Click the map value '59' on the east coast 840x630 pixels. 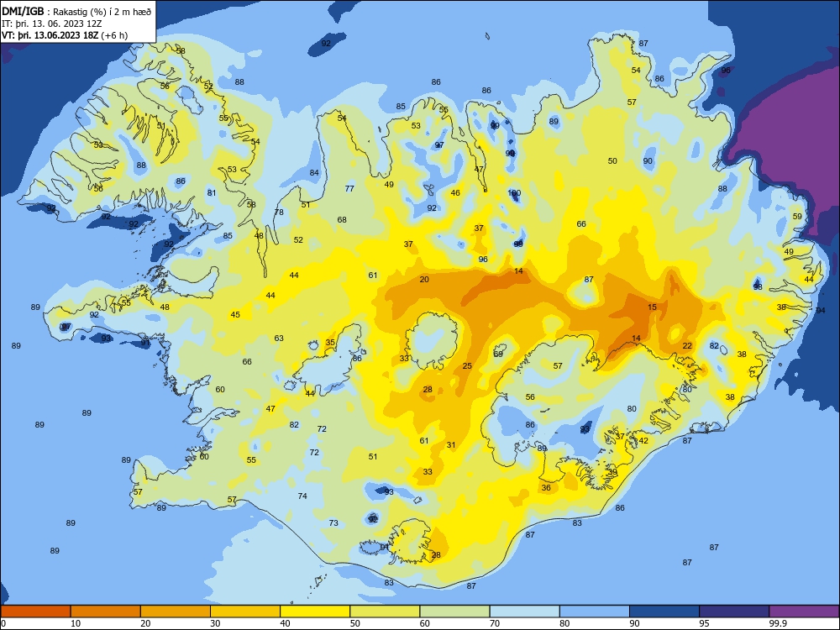coord(798,217)
